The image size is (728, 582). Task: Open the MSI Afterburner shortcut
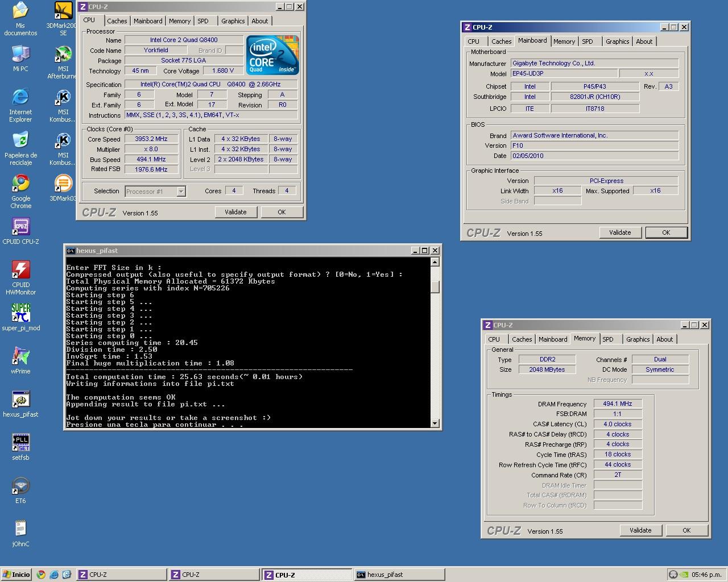point(63,62)
